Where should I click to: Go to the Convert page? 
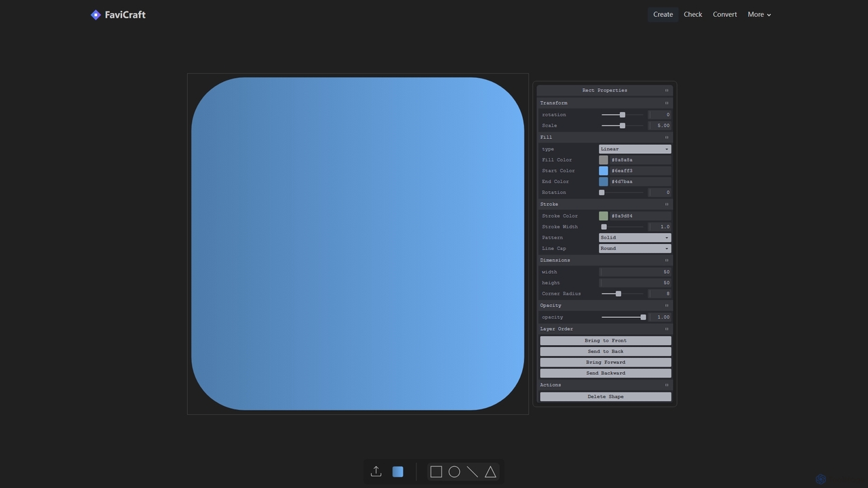point(725,14)
